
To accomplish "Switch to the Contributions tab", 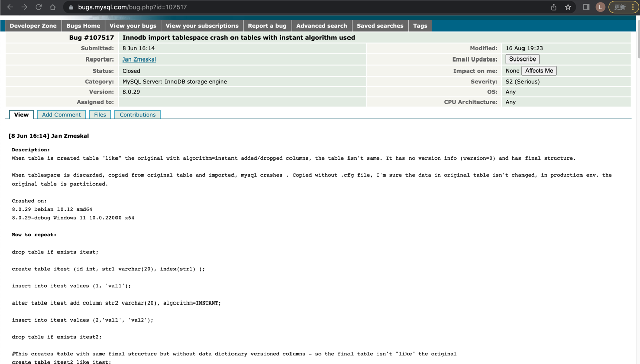I will point(138,115).
